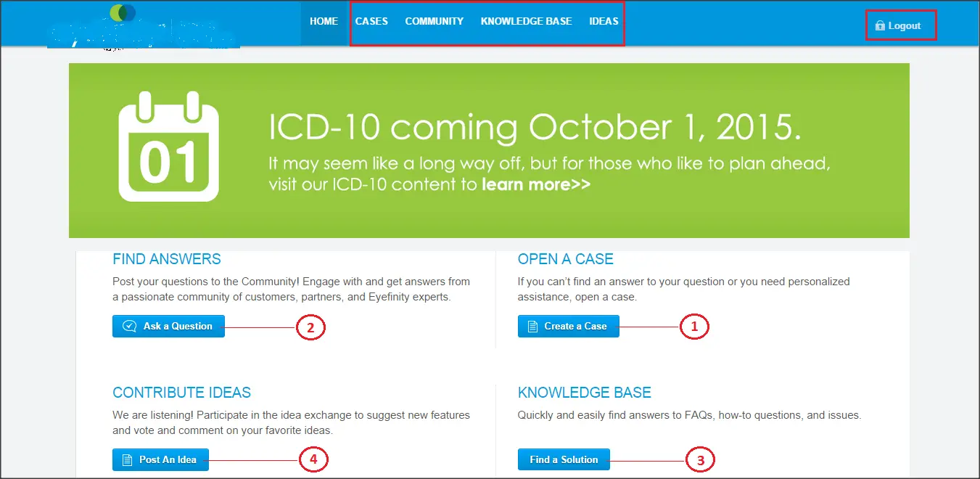Click the document icon on Create a Case

533,327
